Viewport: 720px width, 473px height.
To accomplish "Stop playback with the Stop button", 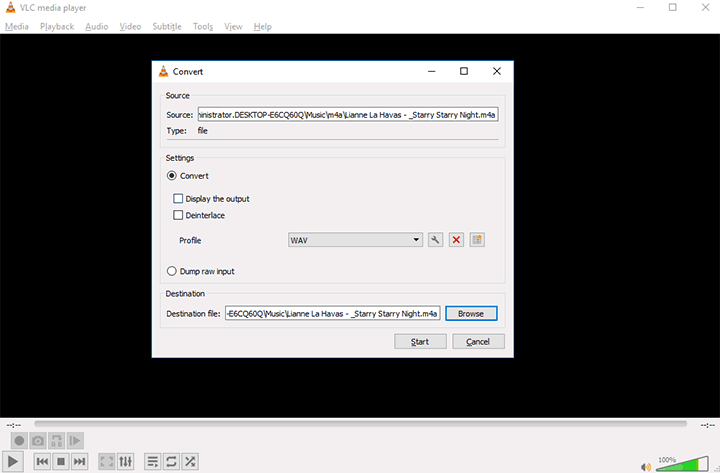I will 61,462.
